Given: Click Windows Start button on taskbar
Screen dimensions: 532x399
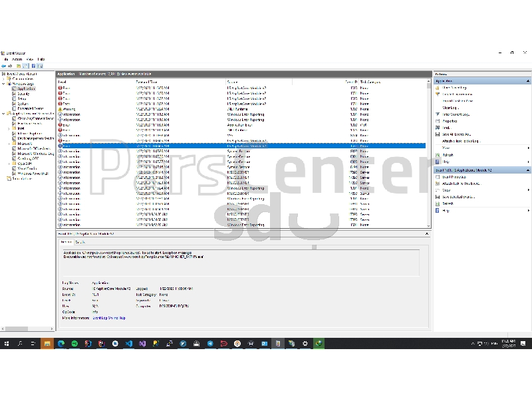Looking at the screenshot, I should 7,344.
